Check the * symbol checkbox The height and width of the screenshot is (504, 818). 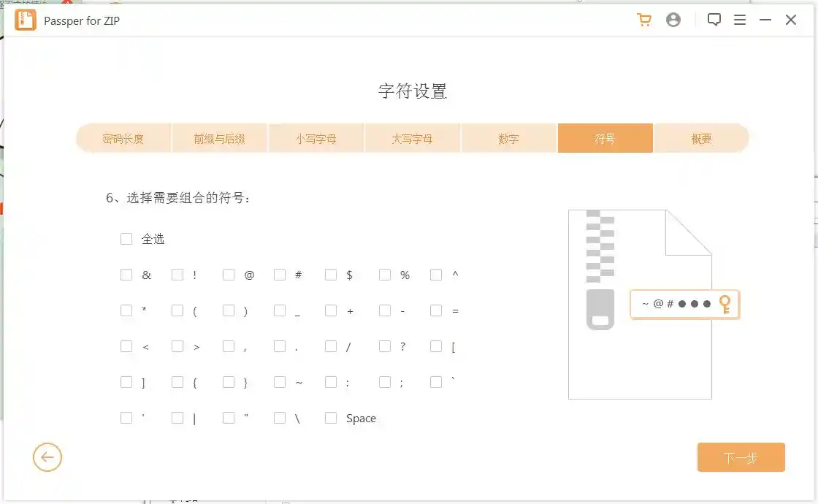tap(126, 311)
